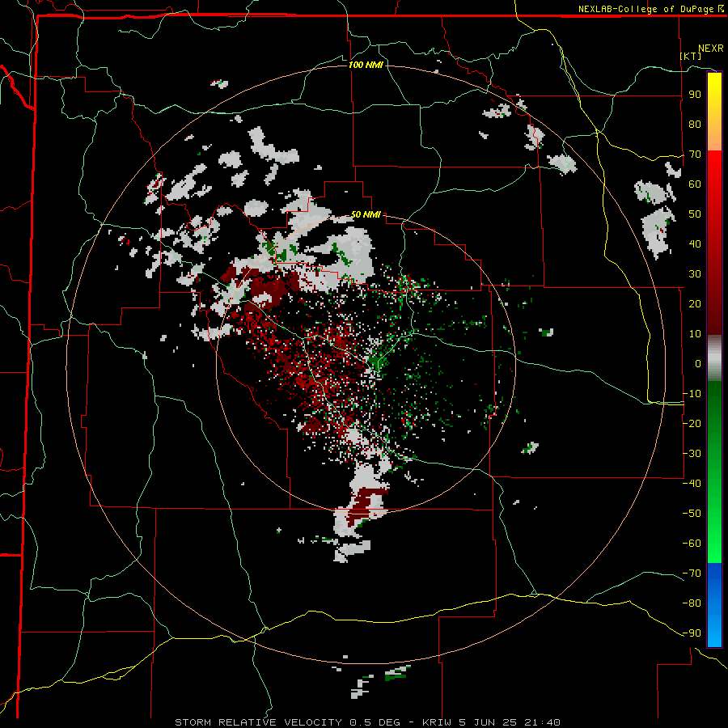Click the Storm Relative Velocity caption at bottom

point(367,722)
